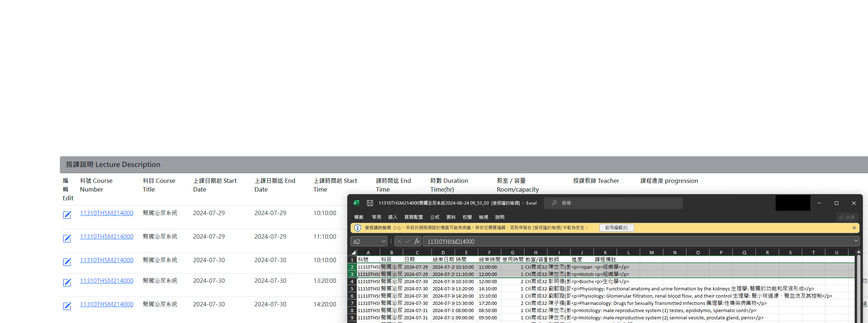Click the edit icon for the 11:10:00 row

(67, 238)
